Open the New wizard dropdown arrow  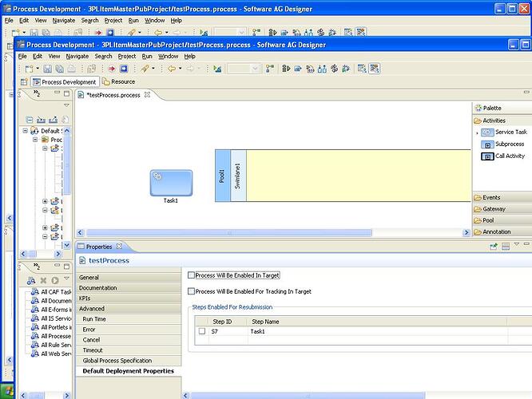point(38,69)
